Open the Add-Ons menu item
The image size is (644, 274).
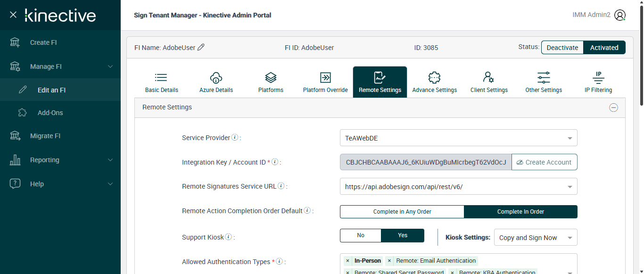(60, 113)
